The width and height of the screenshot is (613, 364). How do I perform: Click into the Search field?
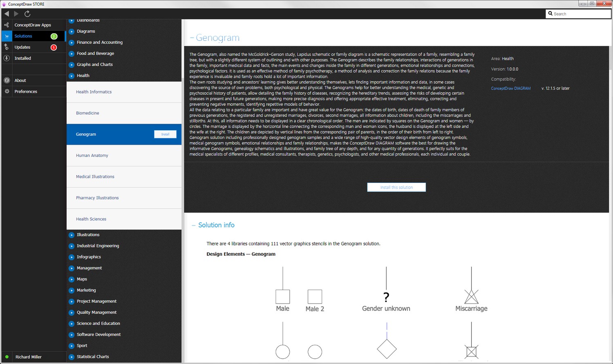click(578, 13)
